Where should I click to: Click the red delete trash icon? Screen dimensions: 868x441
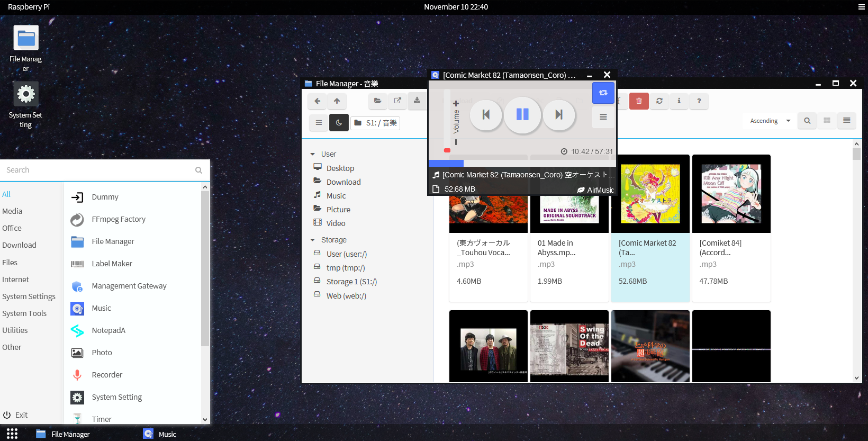(x=639, y=101)
